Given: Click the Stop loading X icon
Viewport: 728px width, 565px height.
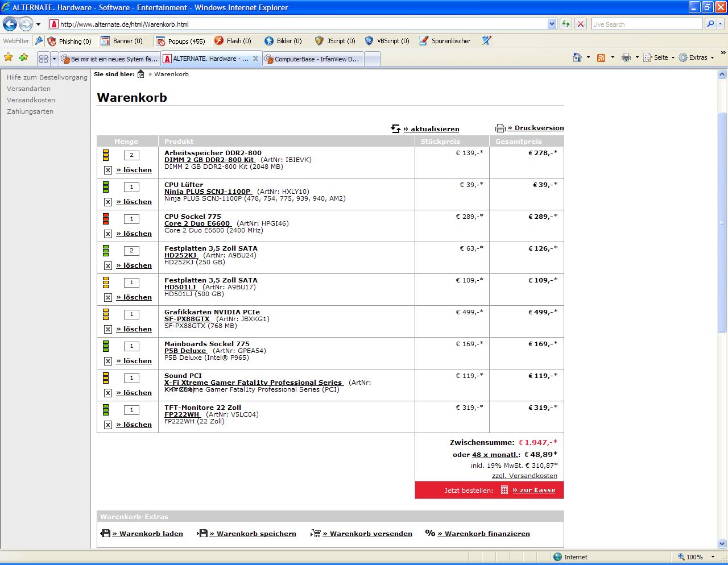Looking at the screenshot, I should 581,24.
